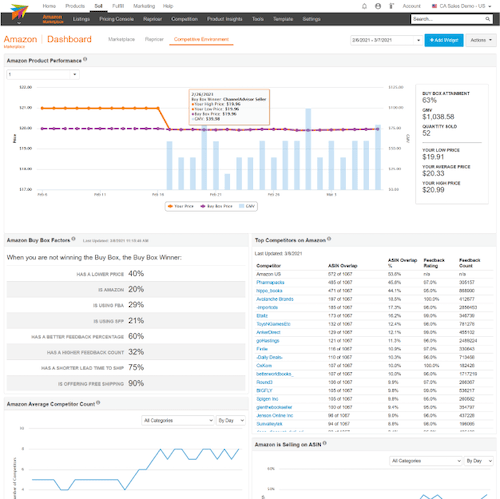
Task: Open Settings in the dark navbar
Action: [311, 19]
